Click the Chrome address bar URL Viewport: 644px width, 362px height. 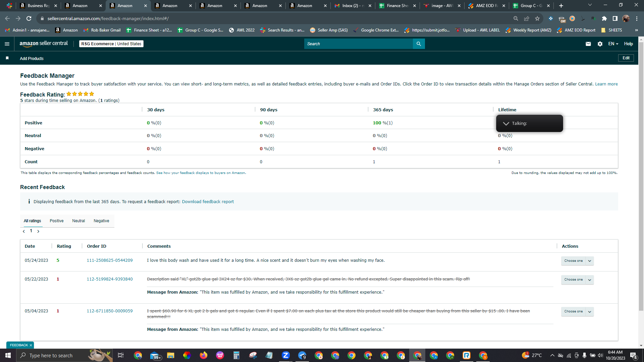[x=108, y=18]
